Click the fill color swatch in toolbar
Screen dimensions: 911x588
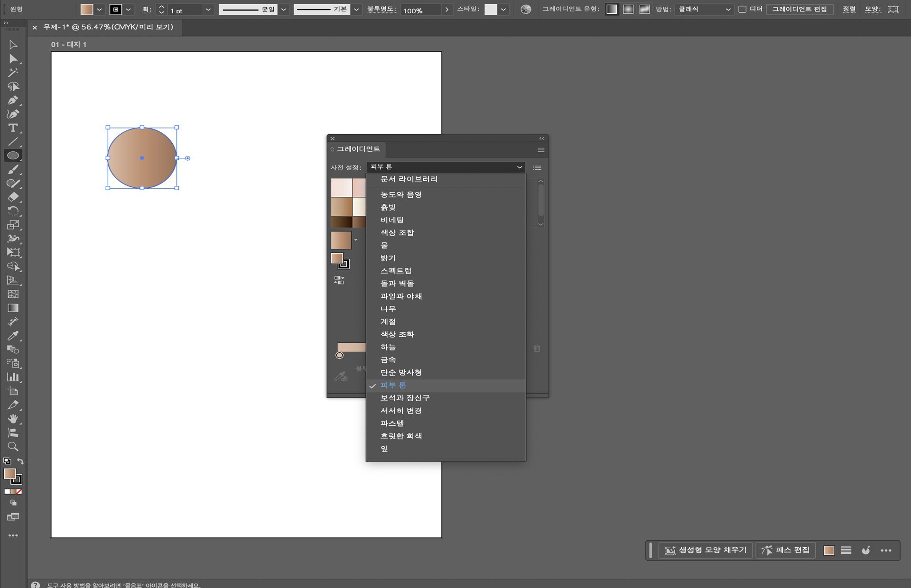tap(86, 9)
